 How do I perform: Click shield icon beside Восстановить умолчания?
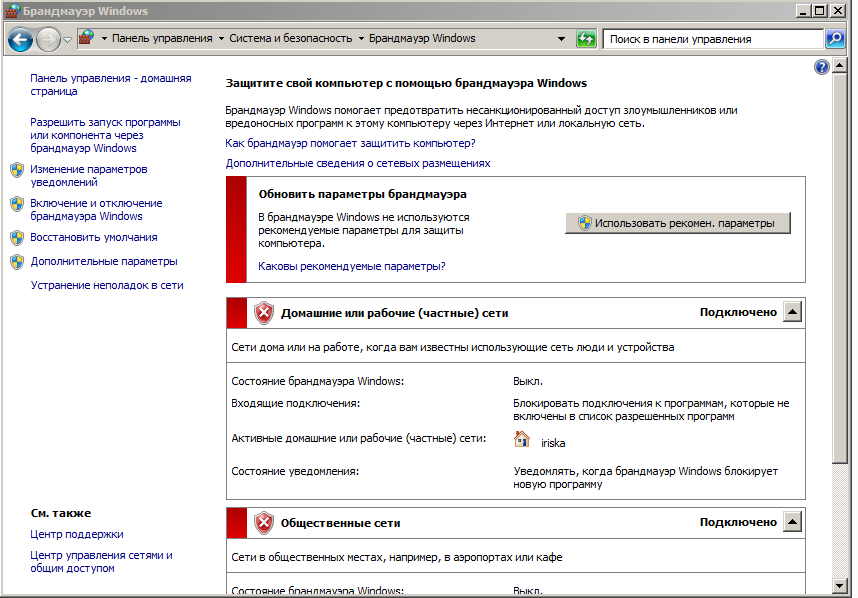[x=17, y=237]
